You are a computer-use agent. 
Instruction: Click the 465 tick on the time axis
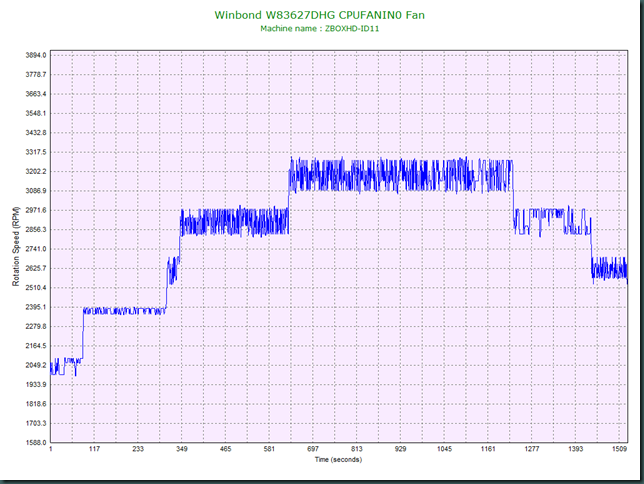(x=225, y=449)
